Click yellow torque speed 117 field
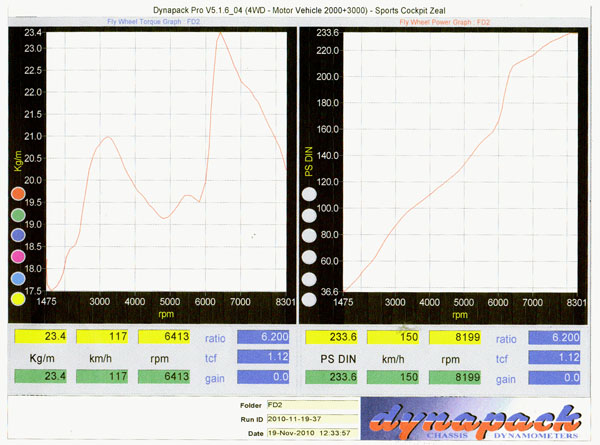 [x=102, y=336]
